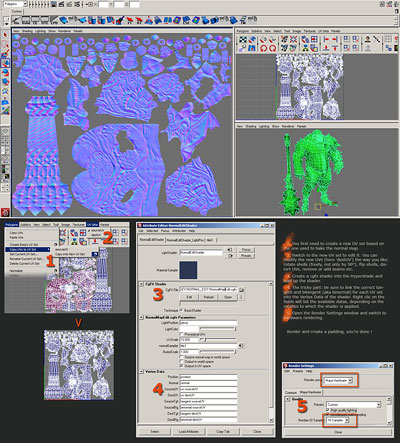Select the blue paint tool in left toolbox
This screenshot has width=400, height=443.
pyautogui.click(x=5, y=63)
